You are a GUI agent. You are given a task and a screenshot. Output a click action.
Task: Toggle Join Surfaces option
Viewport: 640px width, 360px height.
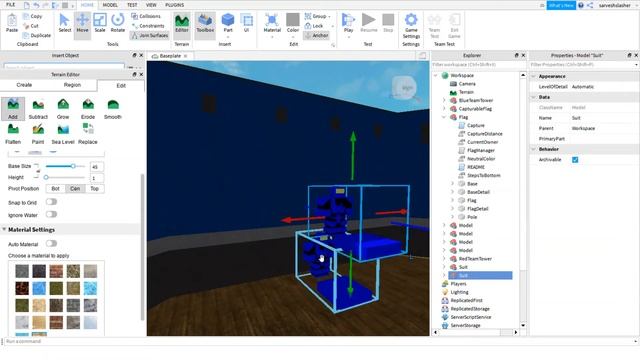click(x=149, y=36)
